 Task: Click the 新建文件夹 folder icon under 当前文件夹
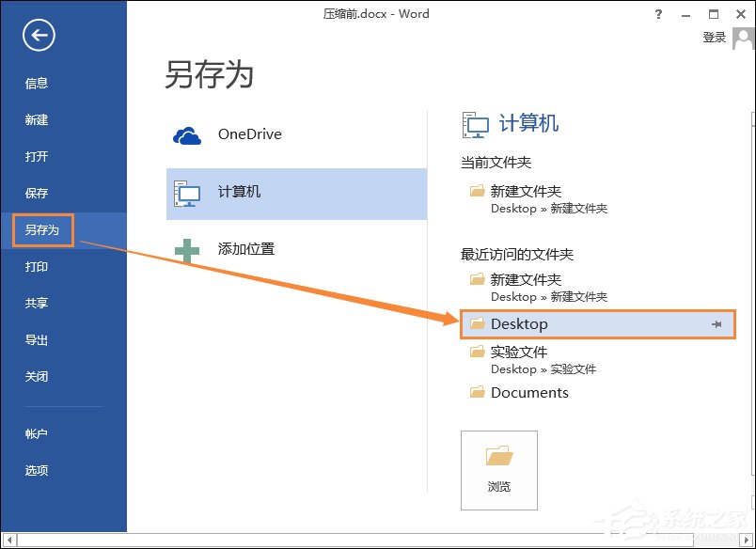[476, 191]
